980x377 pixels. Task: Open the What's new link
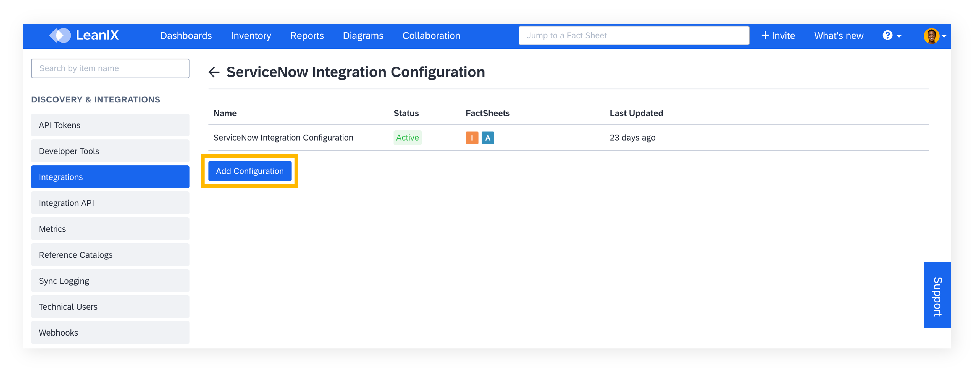click(839, 36)
